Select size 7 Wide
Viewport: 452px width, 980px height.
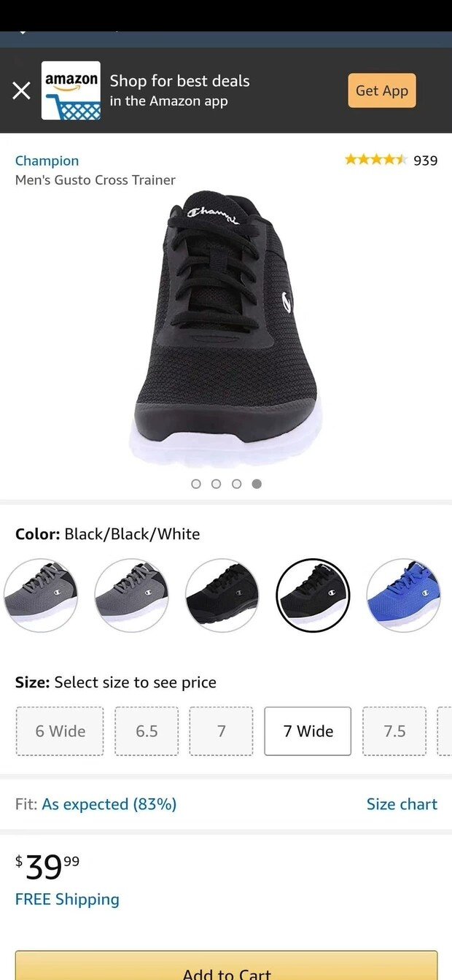click(308, 731)
